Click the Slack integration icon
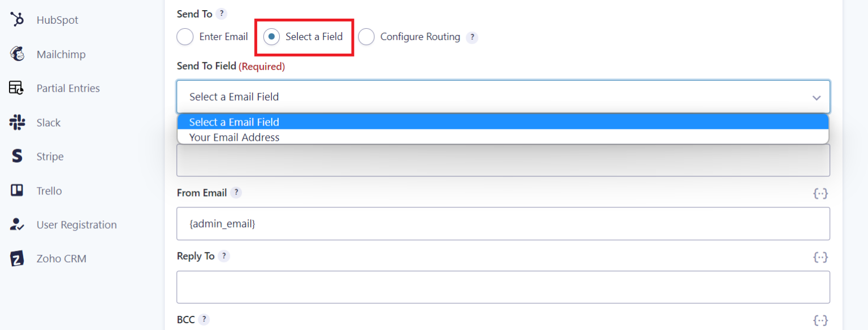This screenshot has width=868, height=330. tap(17, 122)
